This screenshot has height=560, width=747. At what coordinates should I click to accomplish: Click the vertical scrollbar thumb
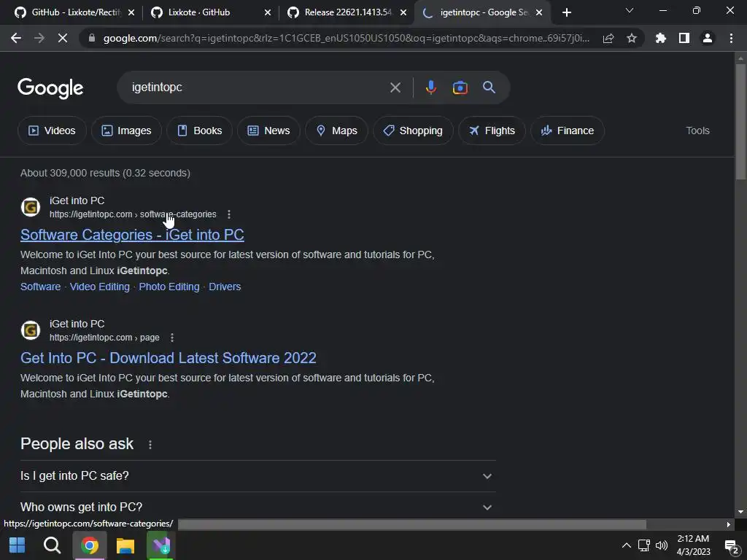(740, 122)
